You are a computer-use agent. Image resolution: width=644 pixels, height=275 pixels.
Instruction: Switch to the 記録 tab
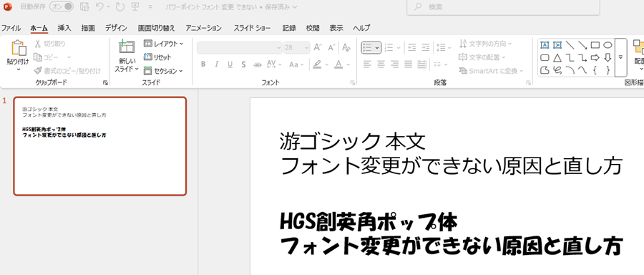289,28
